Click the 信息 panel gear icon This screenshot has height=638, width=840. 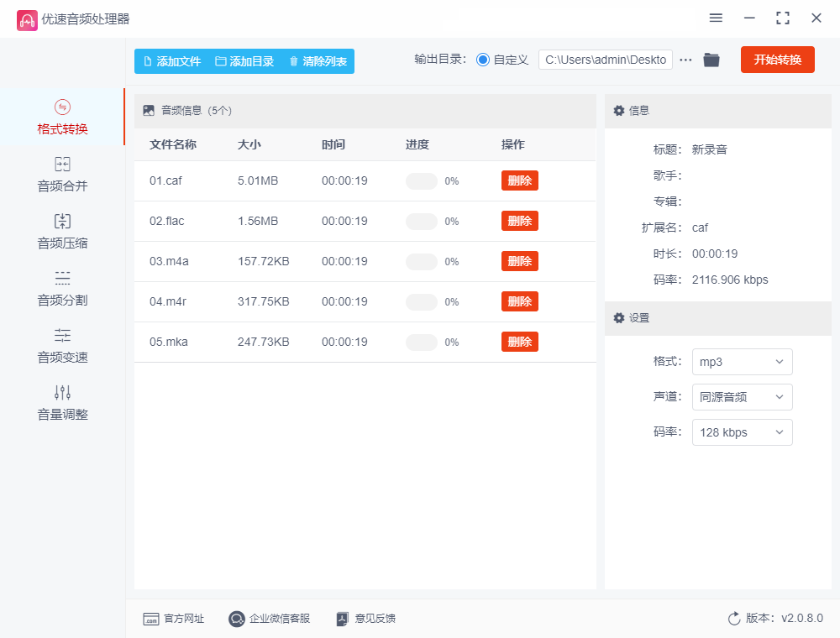618,110
